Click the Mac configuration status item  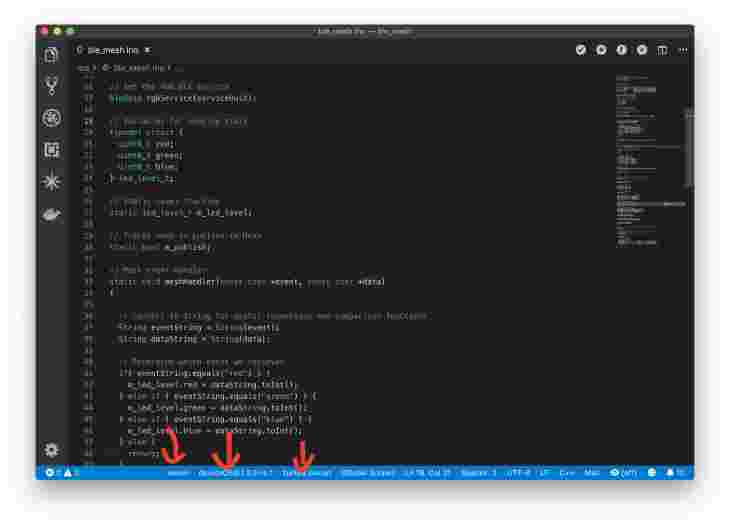pos(592,473)
